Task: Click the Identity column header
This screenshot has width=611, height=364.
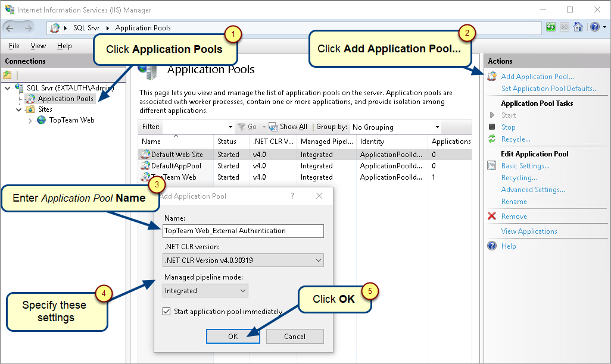Action: point(392,142)
